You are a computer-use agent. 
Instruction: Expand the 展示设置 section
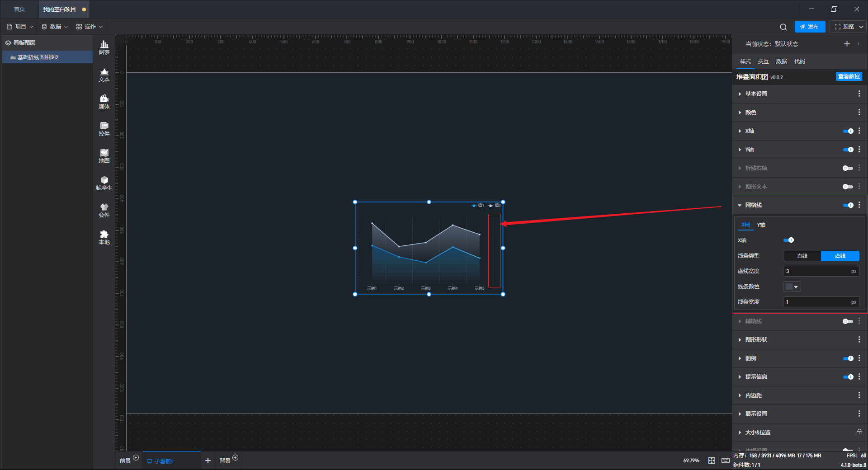[x=740, y=414]
